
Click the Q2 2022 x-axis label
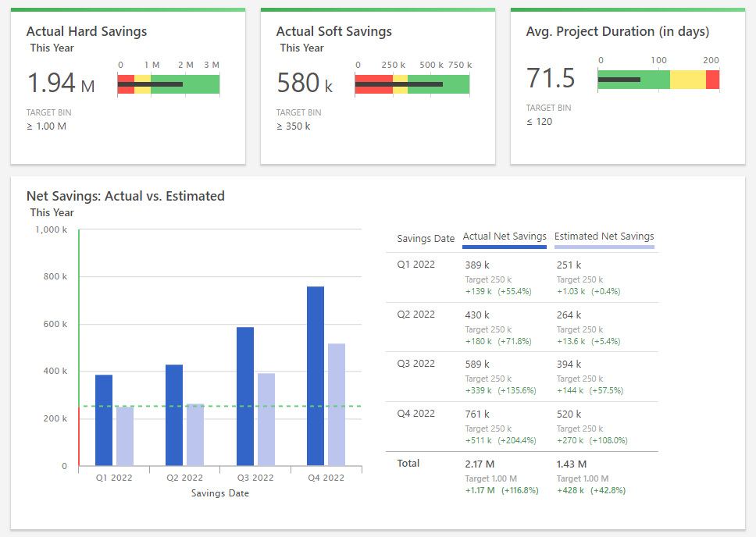click(185, 477)
